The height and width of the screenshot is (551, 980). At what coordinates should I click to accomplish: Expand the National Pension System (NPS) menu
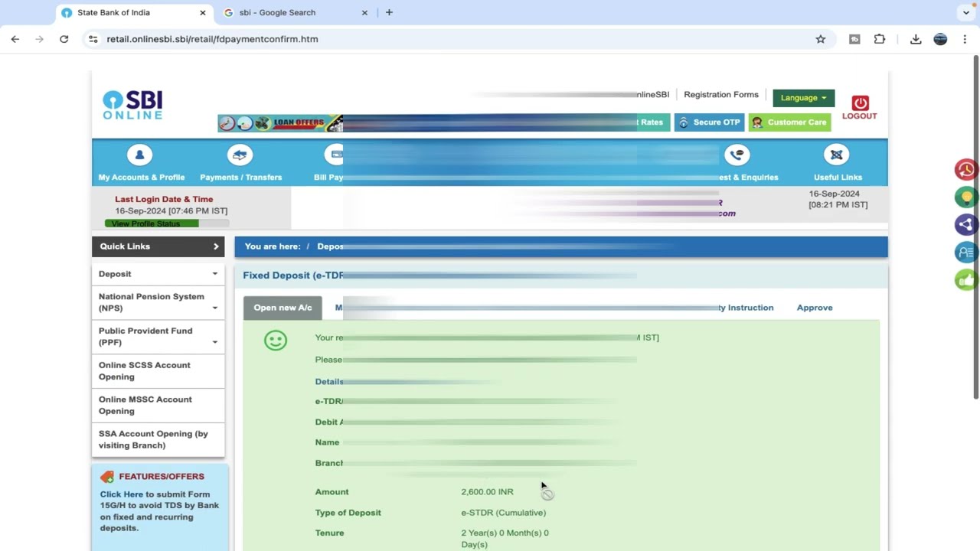tap(158, 302)
